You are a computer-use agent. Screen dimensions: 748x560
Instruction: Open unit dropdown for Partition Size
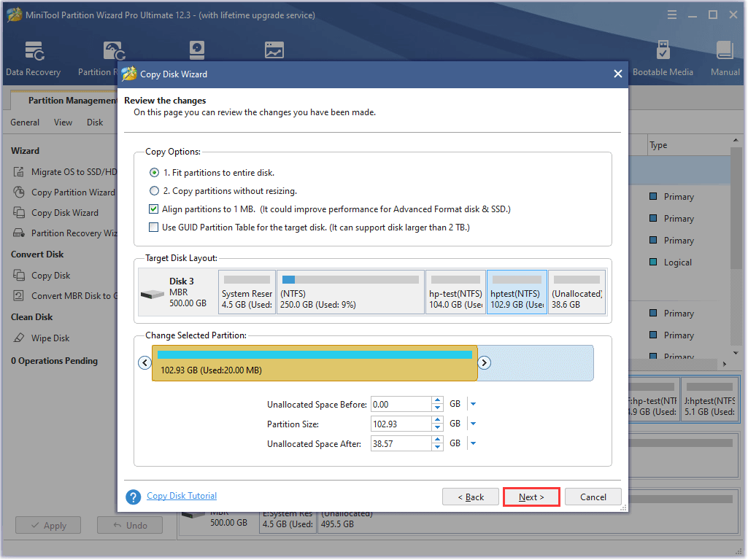click(x=473, y=424)
